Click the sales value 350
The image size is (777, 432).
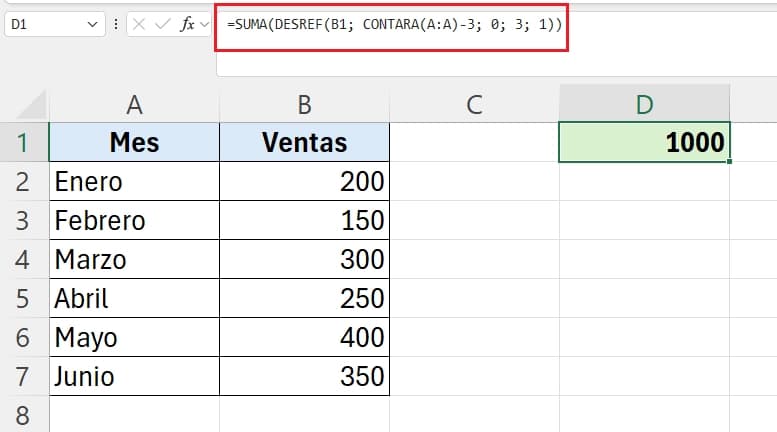coord(304,377)
